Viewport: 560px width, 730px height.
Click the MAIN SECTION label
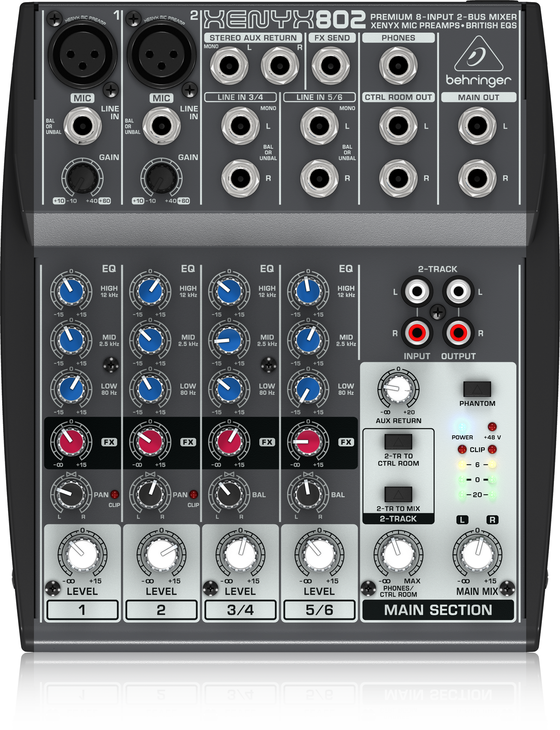[x=438, y=610]
